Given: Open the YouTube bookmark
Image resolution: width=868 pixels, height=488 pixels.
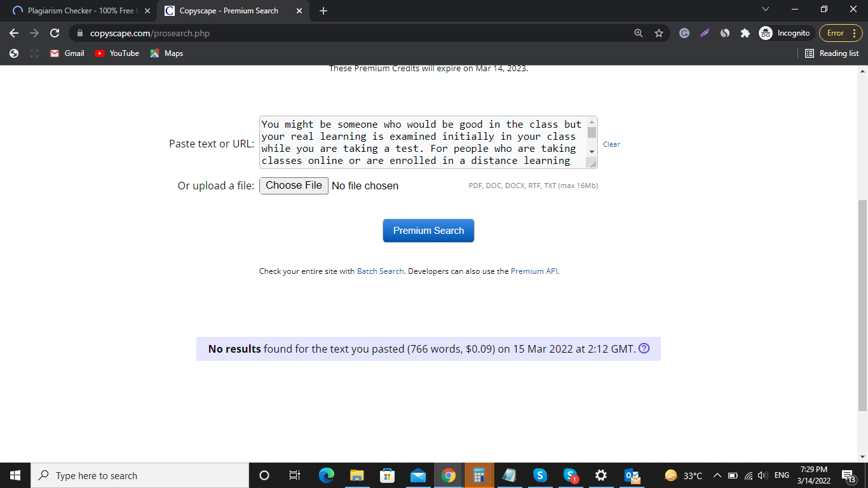Looking at the screenshot, I should [x=117, y=53].
